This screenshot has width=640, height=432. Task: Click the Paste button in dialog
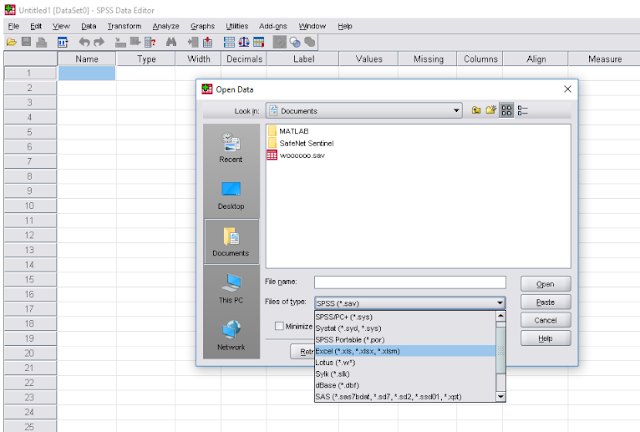pyautogui.click(x=545, y=302)
